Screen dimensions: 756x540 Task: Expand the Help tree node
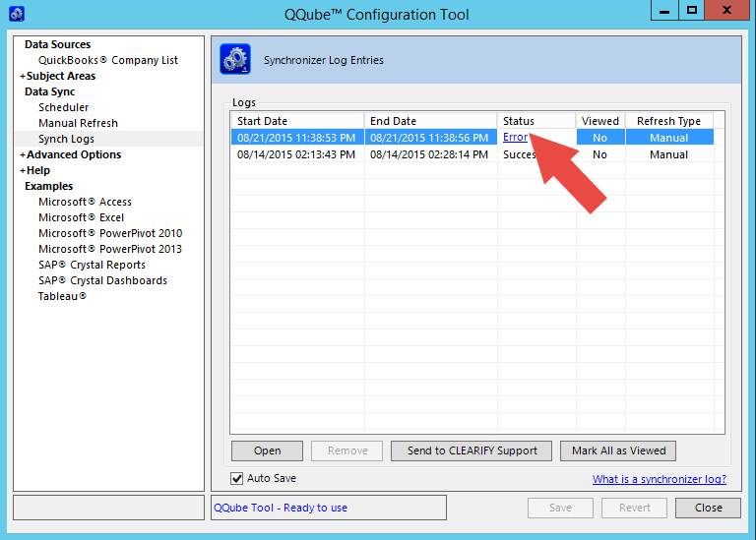[23, 170]
